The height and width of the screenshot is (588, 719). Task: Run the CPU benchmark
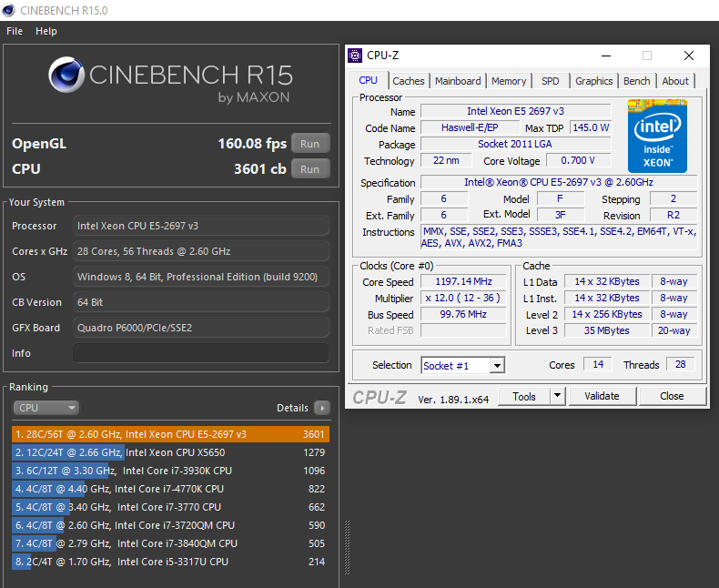coord(310,169)
